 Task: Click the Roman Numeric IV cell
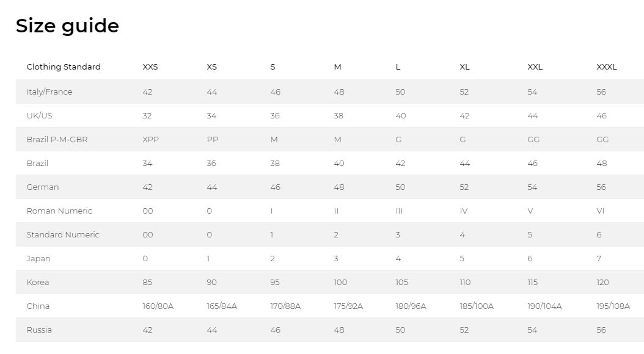[464, 211]
